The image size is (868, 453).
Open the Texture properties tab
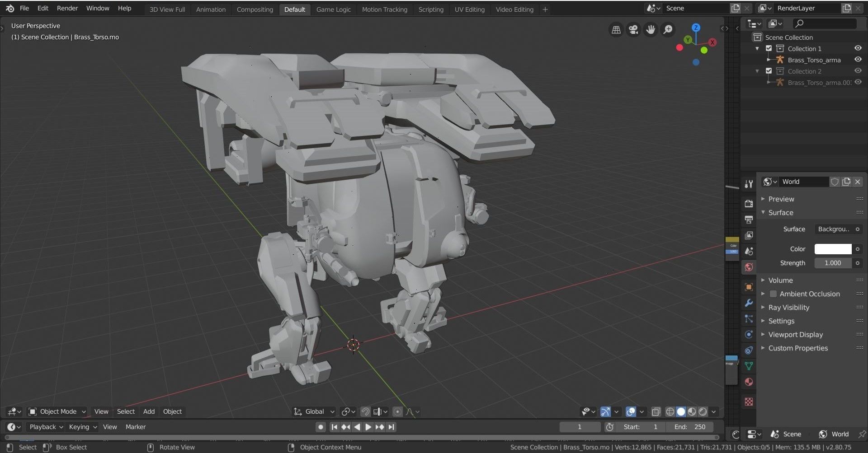click(x=749, y=402)
